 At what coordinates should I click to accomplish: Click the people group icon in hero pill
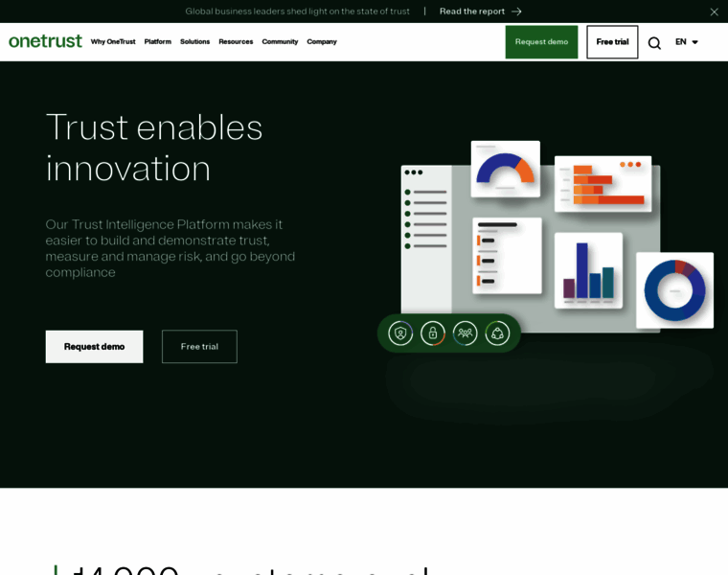point(465,333)
